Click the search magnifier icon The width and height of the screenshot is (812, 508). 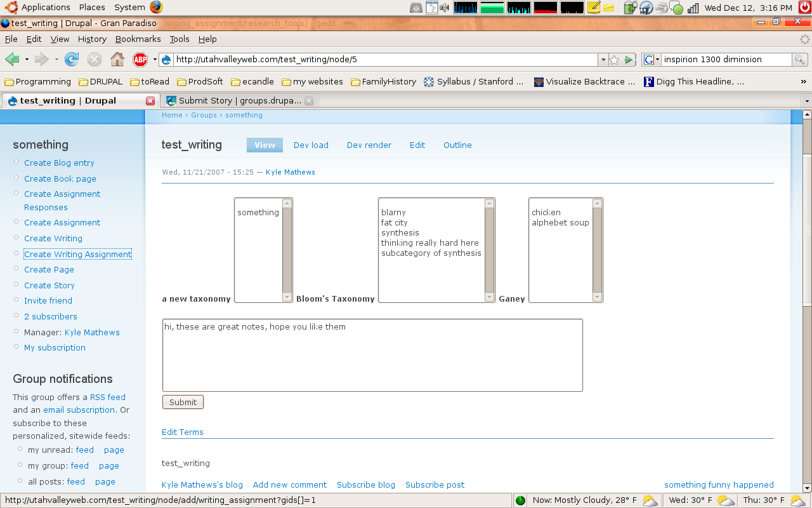click(800, 60)
